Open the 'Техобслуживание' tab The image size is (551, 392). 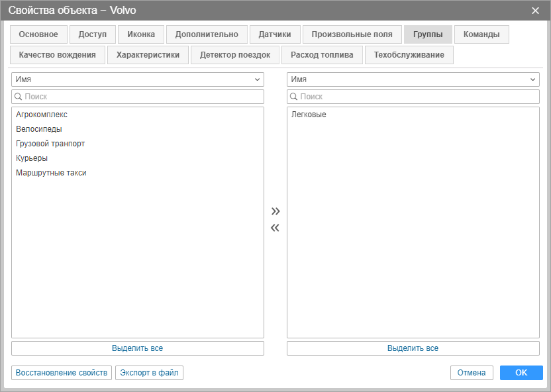[409, 55]
